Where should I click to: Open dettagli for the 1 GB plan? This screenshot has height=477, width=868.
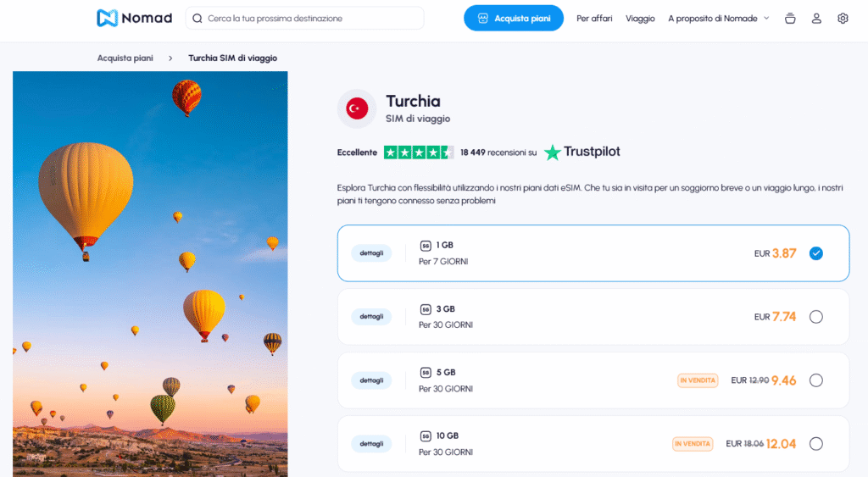(371, 253)
